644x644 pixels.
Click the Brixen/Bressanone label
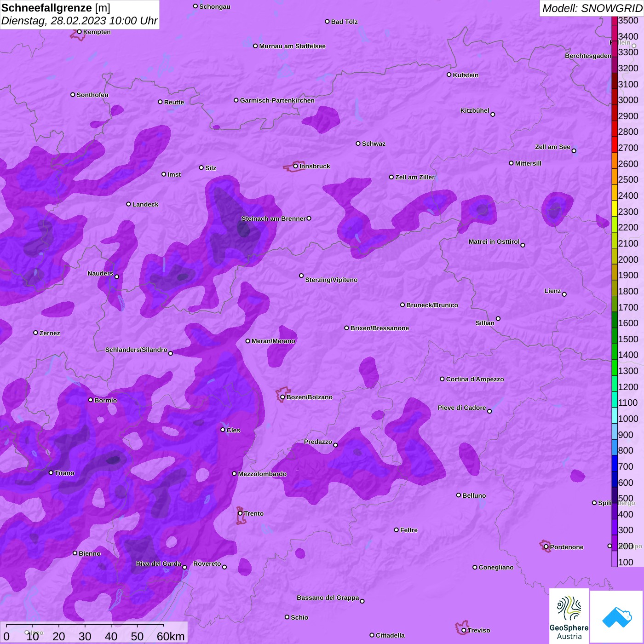(x=379, y=328)
